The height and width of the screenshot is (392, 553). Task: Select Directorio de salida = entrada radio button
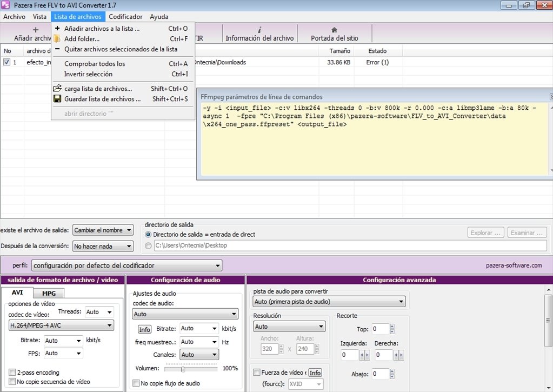(x=148, y=234)
